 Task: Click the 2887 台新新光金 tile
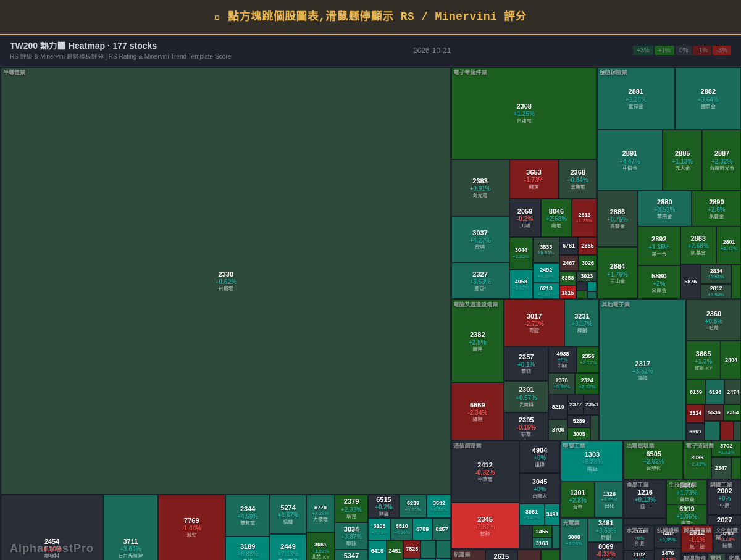(x=721, y=160)
